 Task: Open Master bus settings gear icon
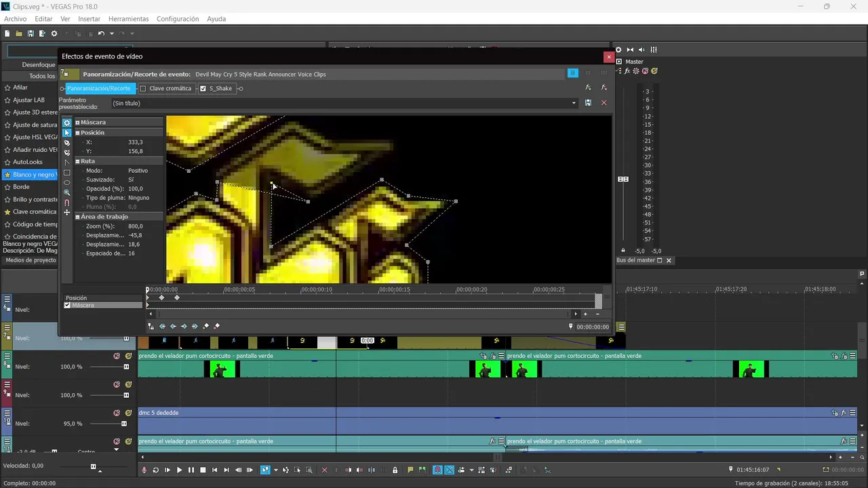point(618,49)
